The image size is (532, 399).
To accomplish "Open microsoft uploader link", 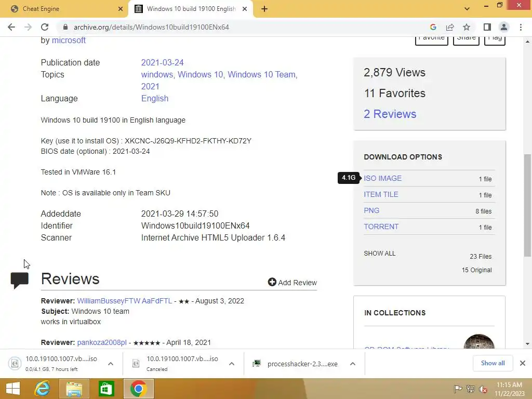I will point(69,41).
